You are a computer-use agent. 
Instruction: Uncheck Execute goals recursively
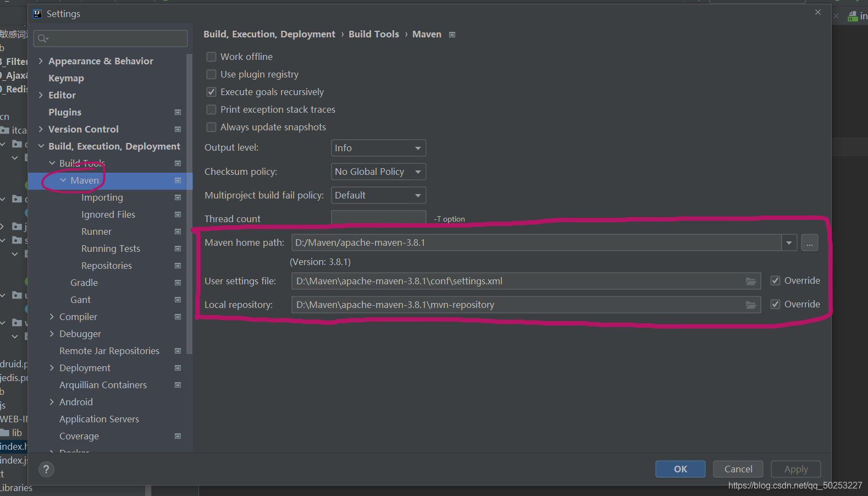211,92
